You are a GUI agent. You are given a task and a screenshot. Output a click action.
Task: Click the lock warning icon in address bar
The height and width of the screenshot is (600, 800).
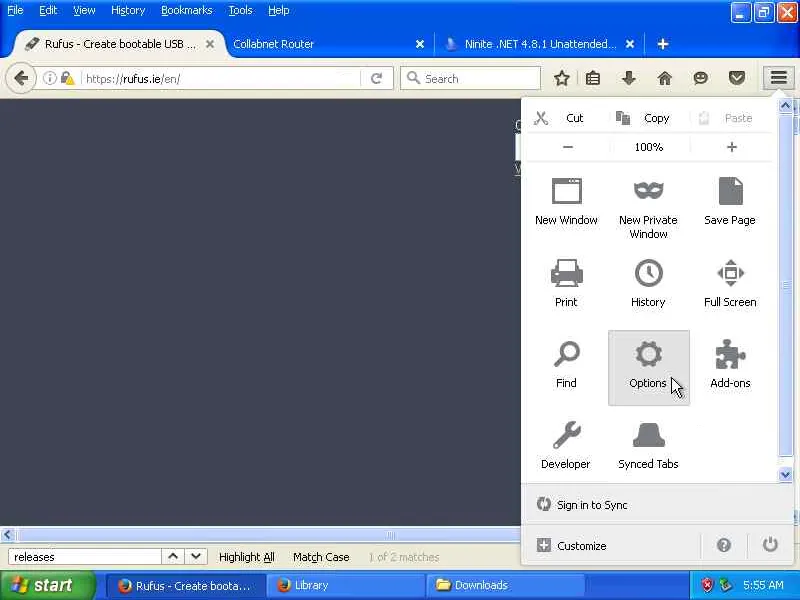coord(67,79)
